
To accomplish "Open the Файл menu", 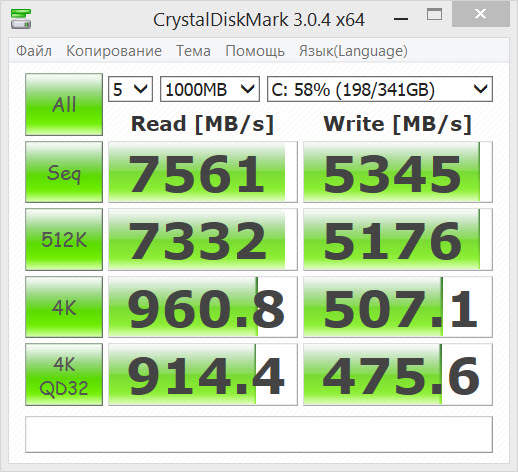I will [x=34, y=51].
